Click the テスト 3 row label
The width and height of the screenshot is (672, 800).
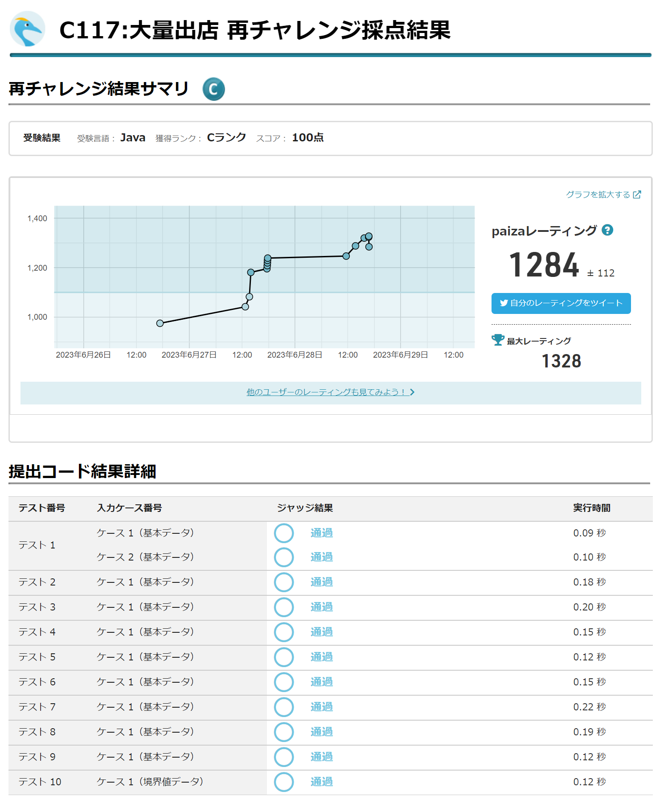[37, 607]
